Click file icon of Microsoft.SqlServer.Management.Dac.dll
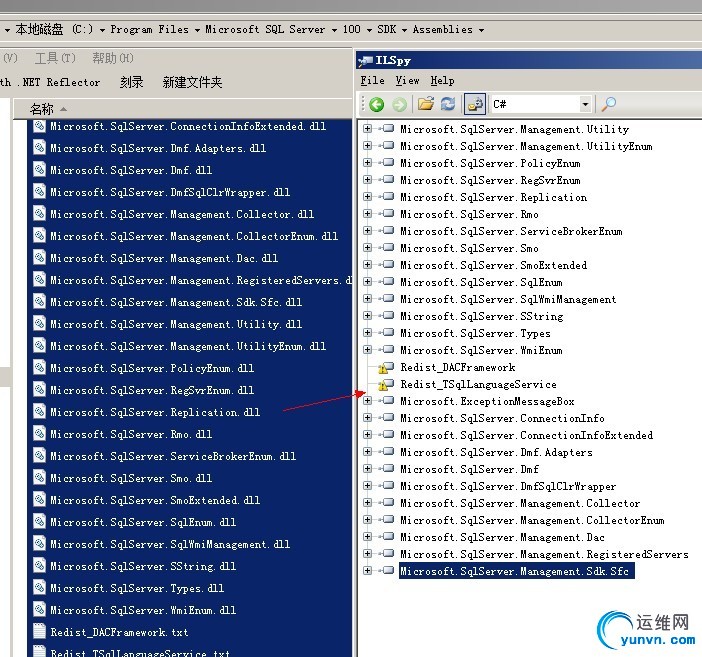The width and height of the screenshot is (702, 657). pyautogui.click(x=39, y=258)
